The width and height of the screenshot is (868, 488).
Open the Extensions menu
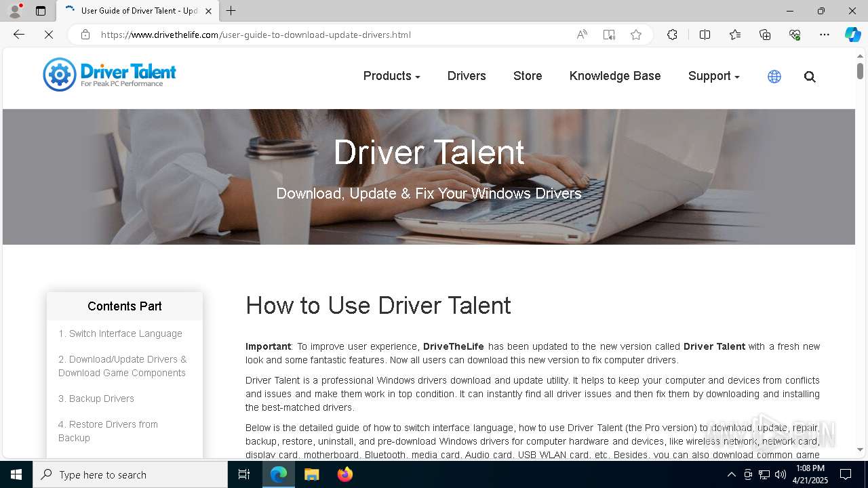pyautogui.click(x=672, y=35)
